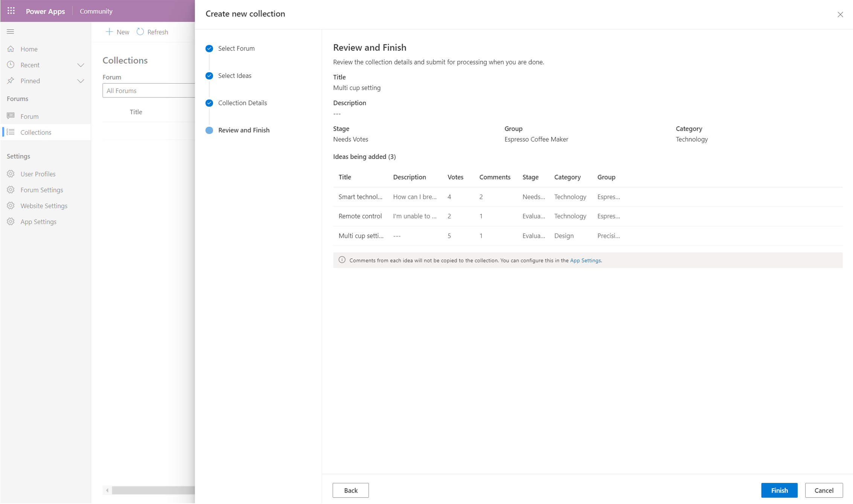Click the User Profiles icon in Settings
Image resolution: width=853 pixels, height=504 pixels.
tap(11, 174)
